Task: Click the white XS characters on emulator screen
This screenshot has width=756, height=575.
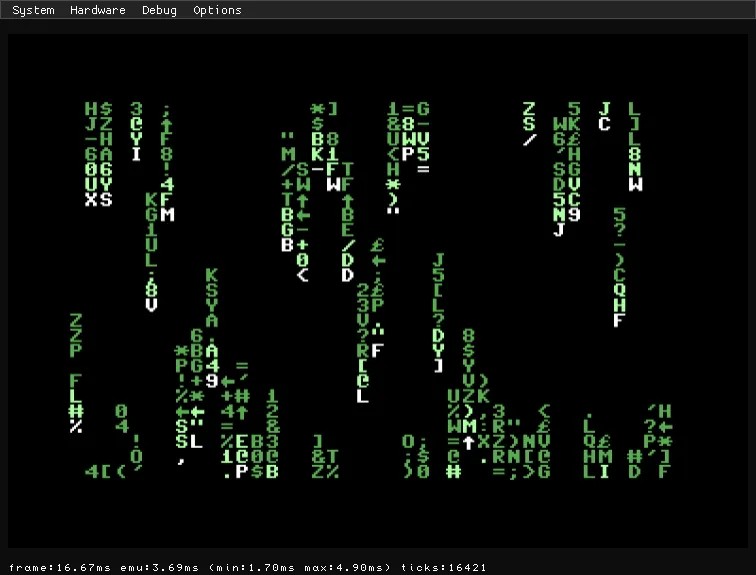Action: 98,199
